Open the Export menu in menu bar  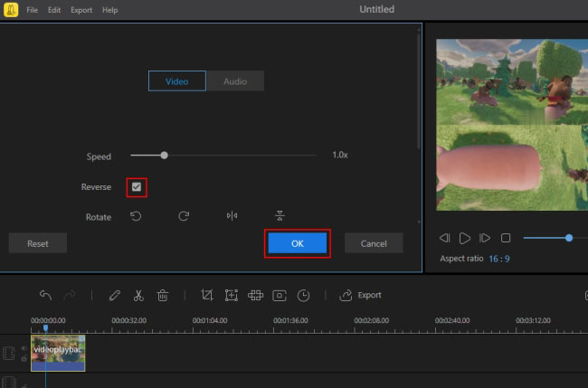81,10
